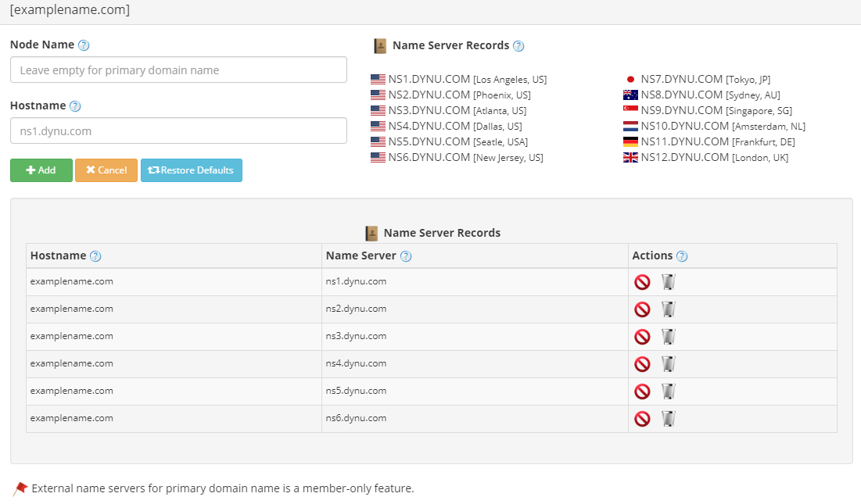The width and height of the screenshot is (861, 504).
Task: Disable the ns2.dynu.com record
Action: click(642, 309)
